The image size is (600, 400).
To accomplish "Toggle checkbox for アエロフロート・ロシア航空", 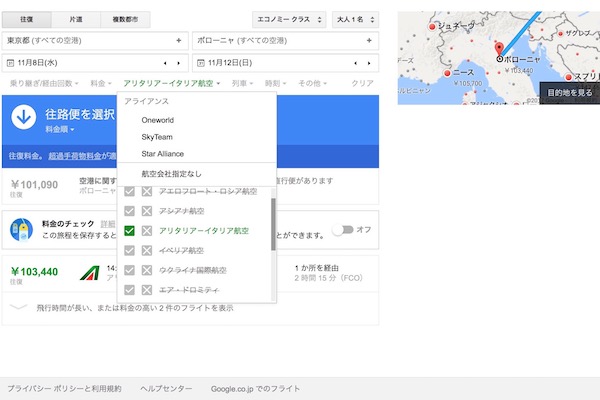I will 129,191.
